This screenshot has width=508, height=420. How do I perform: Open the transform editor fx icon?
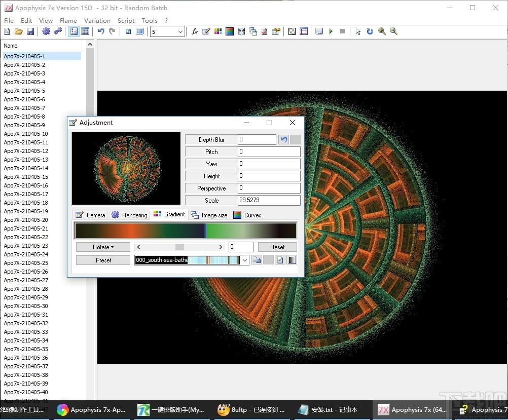(195, 31)
